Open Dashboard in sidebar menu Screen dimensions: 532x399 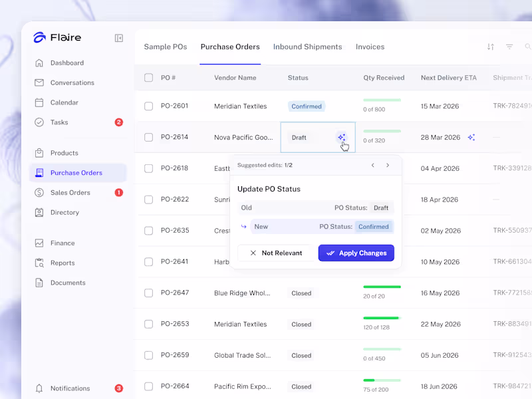(67, 63)
